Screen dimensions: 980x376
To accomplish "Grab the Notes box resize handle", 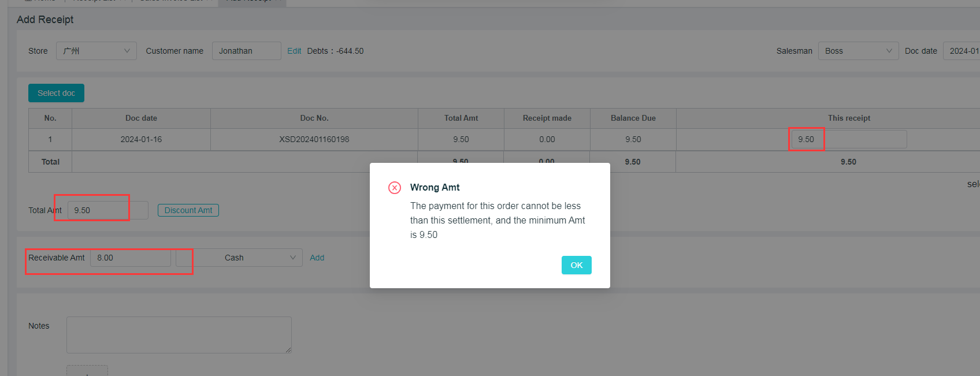I will point(288,350).
